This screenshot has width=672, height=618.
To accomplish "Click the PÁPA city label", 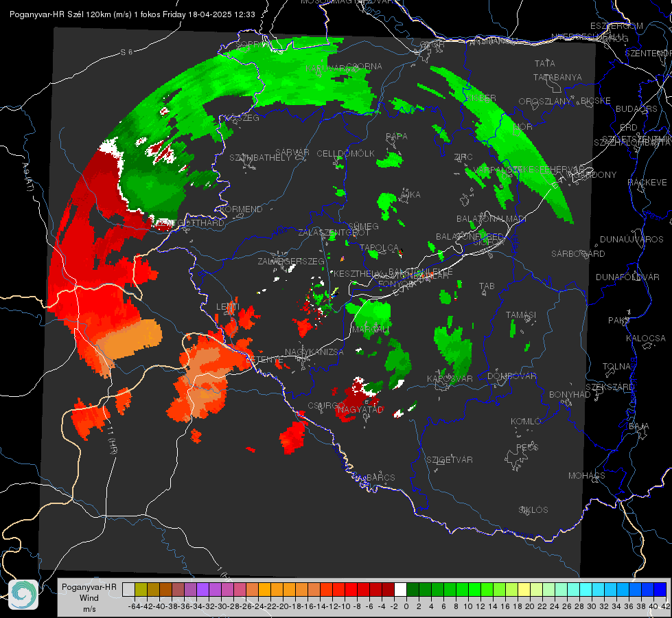I will coord(397,137).
